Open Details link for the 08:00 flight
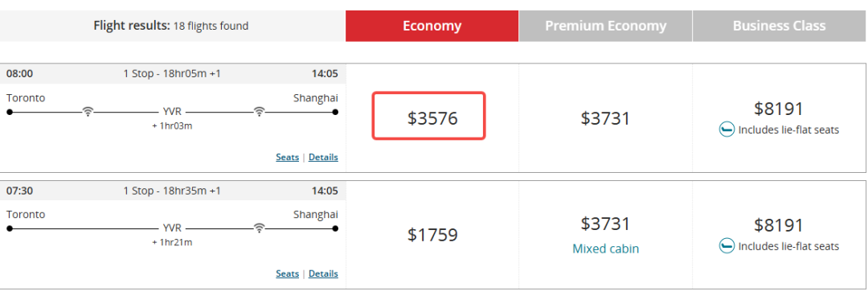Image resolution: width=868 pixels, height=296 pixels. [x=323, y=157]
